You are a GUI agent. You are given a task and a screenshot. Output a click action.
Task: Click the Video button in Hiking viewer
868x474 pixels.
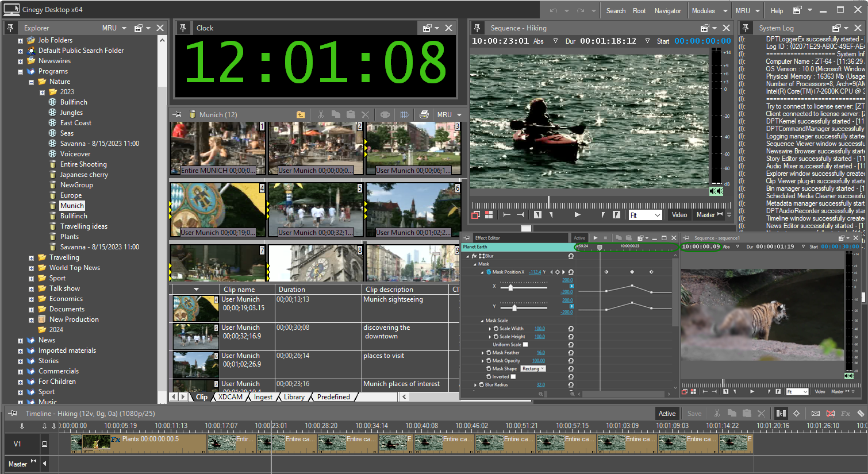(679, 215)
